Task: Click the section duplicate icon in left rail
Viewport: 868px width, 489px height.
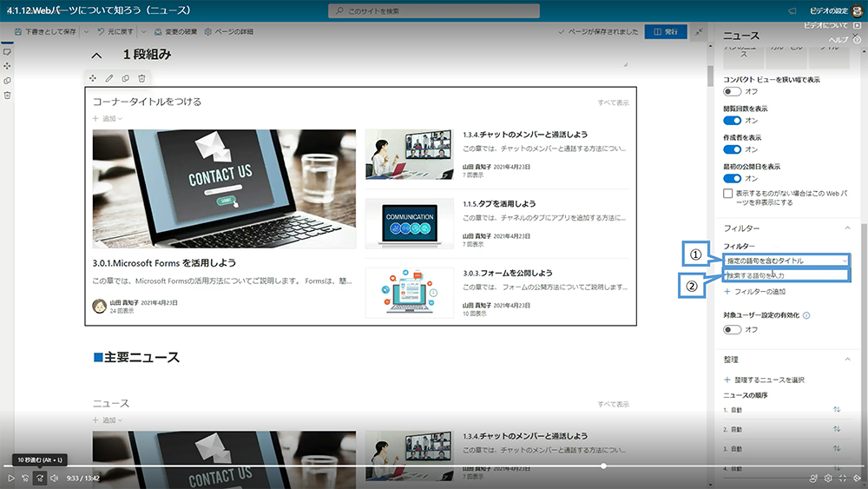Action: (x=7, y=80)
